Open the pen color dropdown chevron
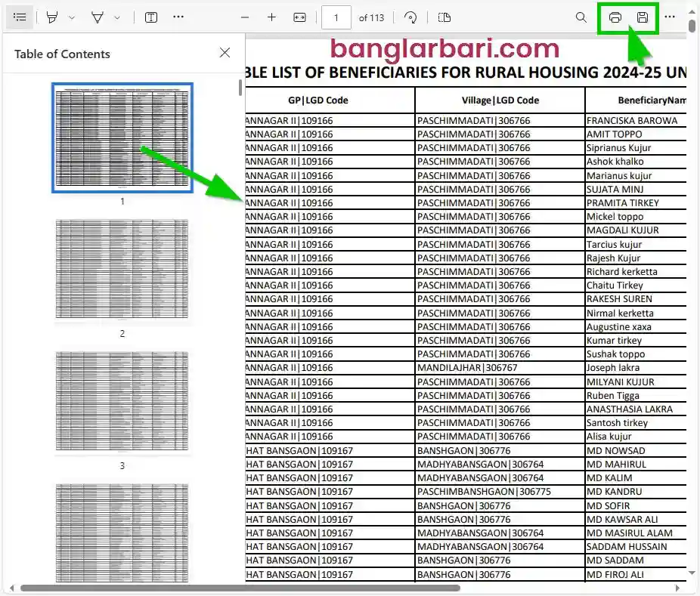Viewport: 700px width, 596px height. pyautogui.click(x=72, y=17)
